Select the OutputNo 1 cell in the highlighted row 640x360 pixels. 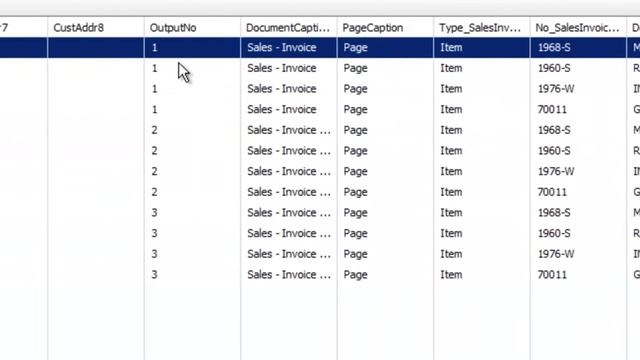click(x=192, y=47)
